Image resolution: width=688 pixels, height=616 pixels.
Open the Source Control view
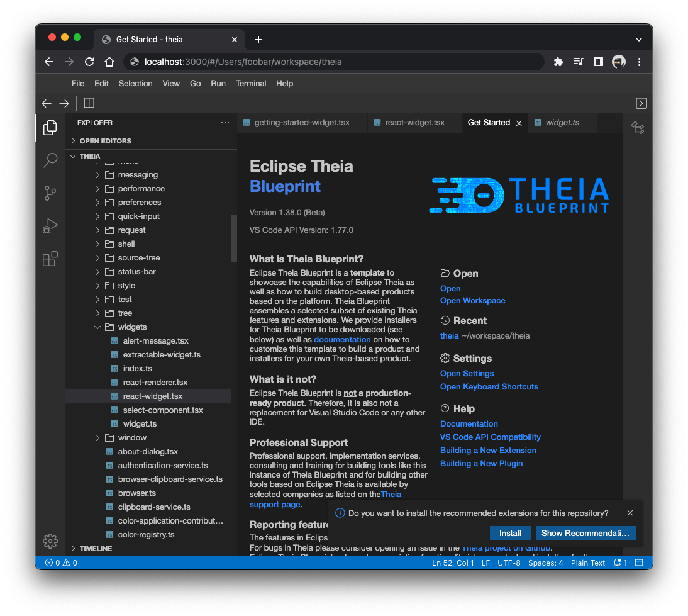(50, 193)
